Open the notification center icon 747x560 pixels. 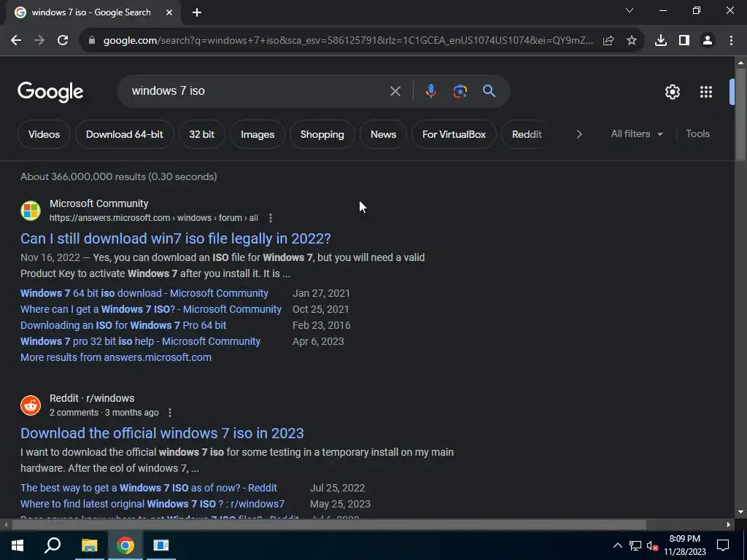[x=723, y=545]
